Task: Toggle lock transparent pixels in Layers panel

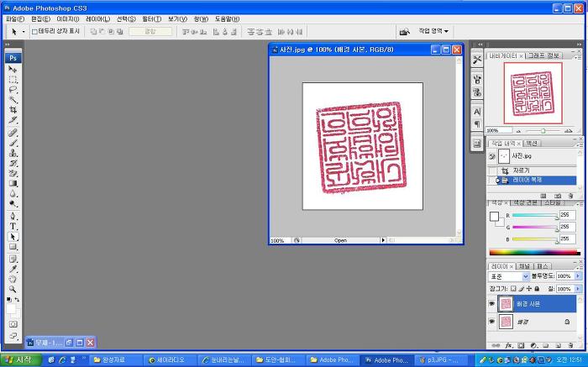Action: click(513, 289)
